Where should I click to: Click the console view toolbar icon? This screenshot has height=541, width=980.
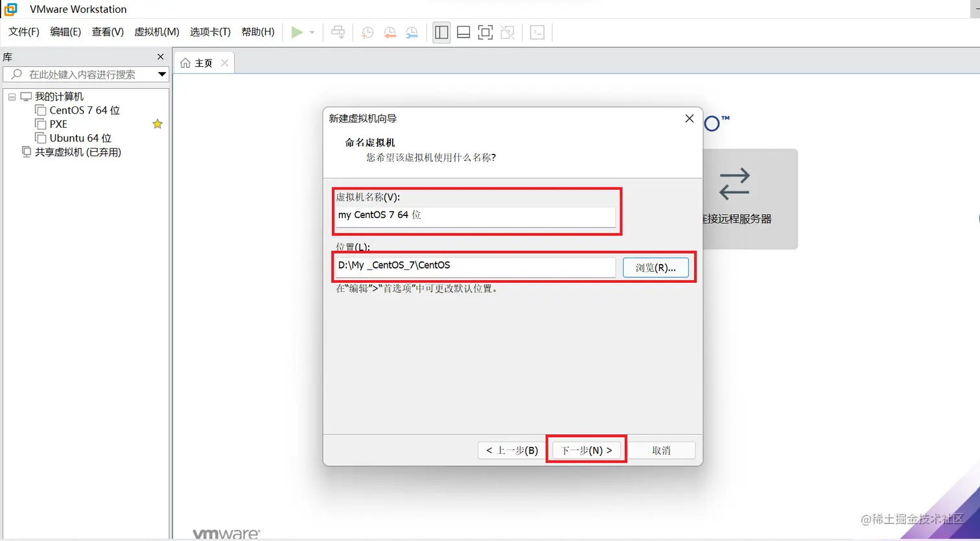pyautogui.click(x=537, y=32)
